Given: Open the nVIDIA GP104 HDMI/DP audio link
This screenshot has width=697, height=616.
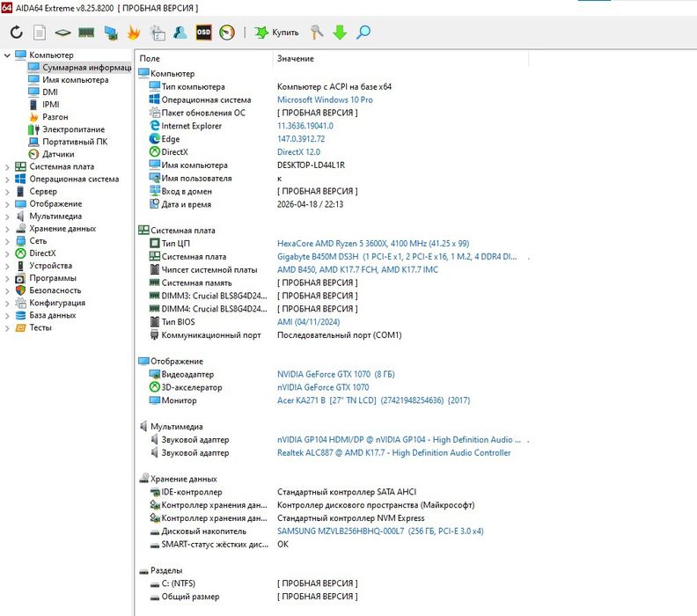Looking at the screenshot, I should coord(399,440).
